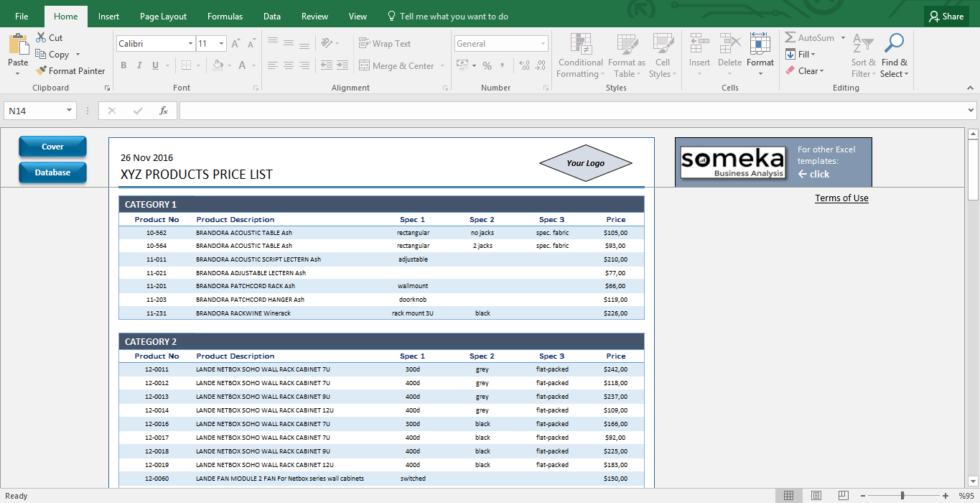The width and height of the screenshot is (980, 503).
Task: Toggle underline formatting
Action: (154, 65)
